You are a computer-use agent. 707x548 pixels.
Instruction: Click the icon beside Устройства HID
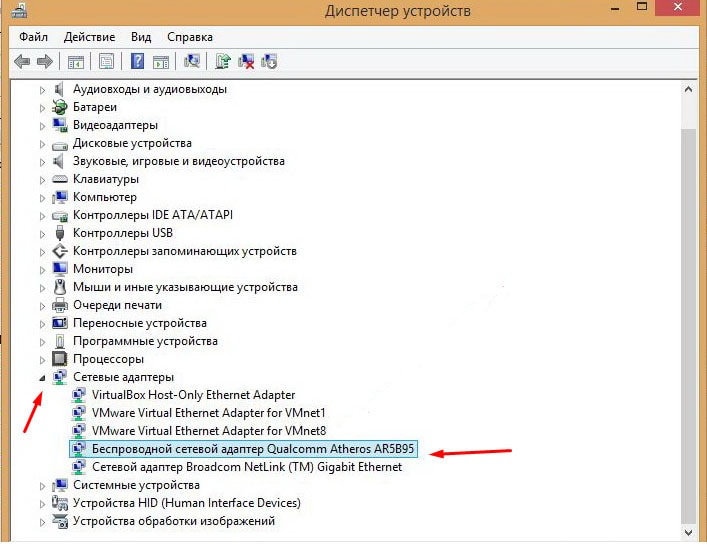(60, 503)
